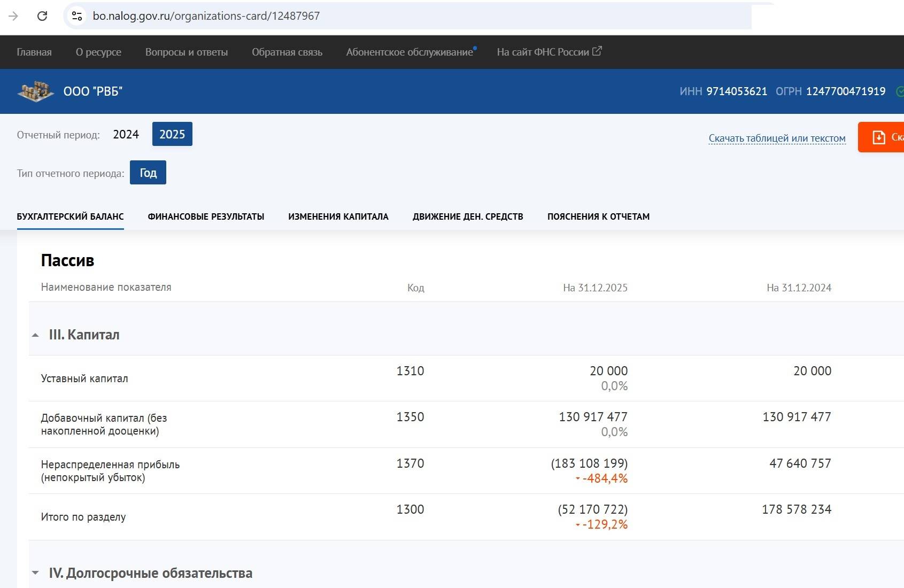Click the orange download button icon

pos(879,137)
